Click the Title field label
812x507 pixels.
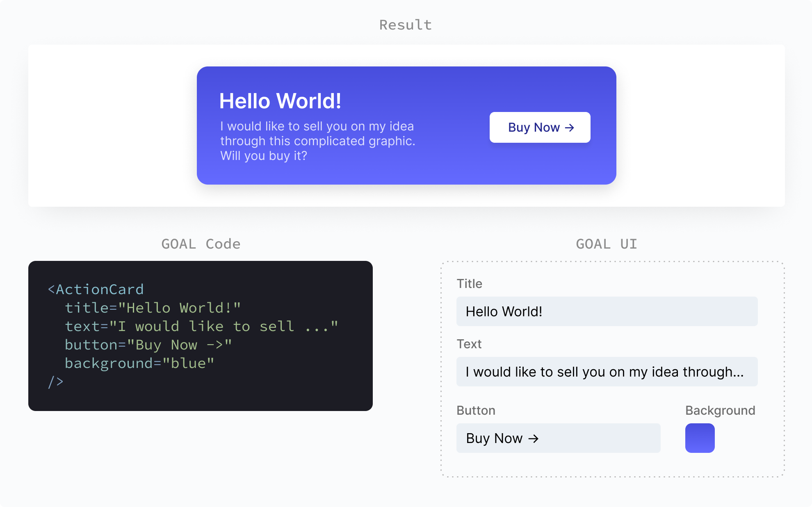(469, 283)
